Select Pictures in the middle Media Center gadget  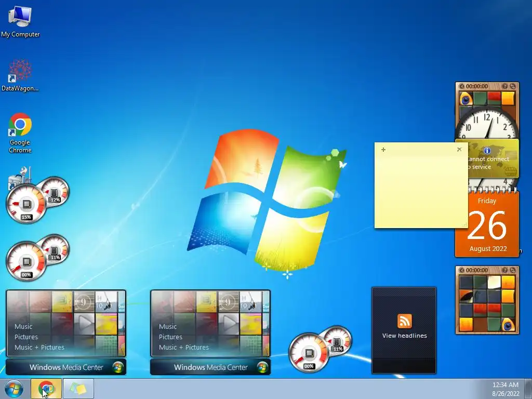tap(170, 337)
